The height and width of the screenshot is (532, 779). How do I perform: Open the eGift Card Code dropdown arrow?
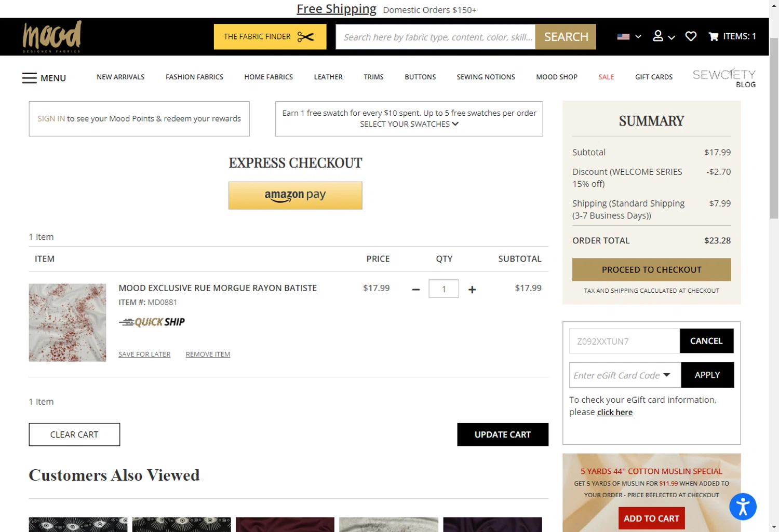(667, 375)
